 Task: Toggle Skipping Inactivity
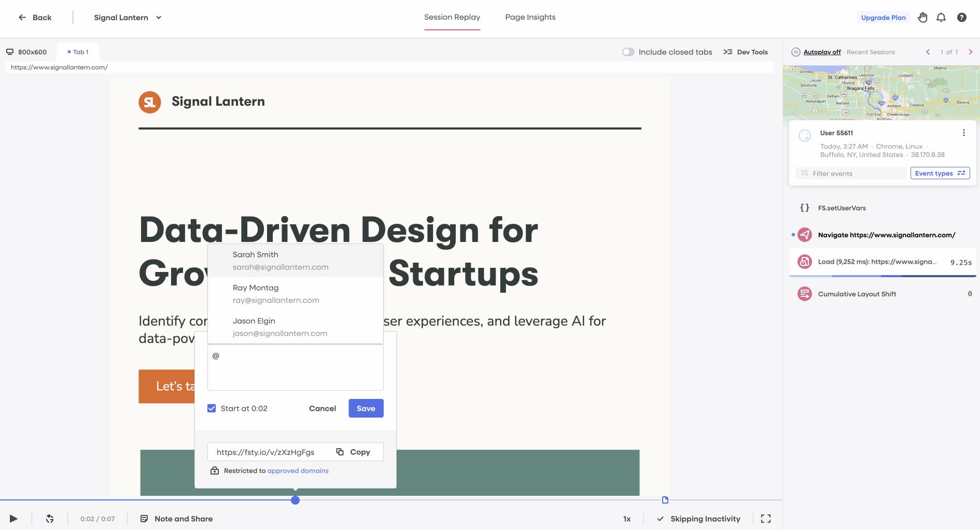[x=698, y=519]
